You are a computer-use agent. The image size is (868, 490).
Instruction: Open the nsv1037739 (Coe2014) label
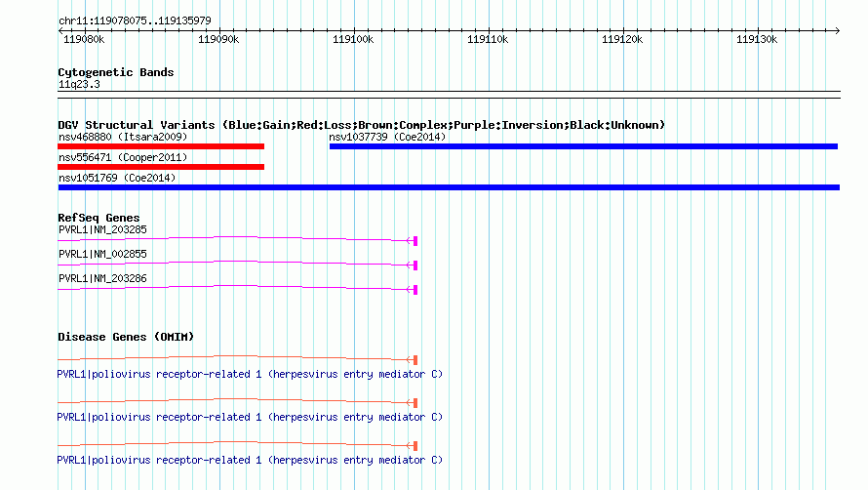click(x=387, y=137)
